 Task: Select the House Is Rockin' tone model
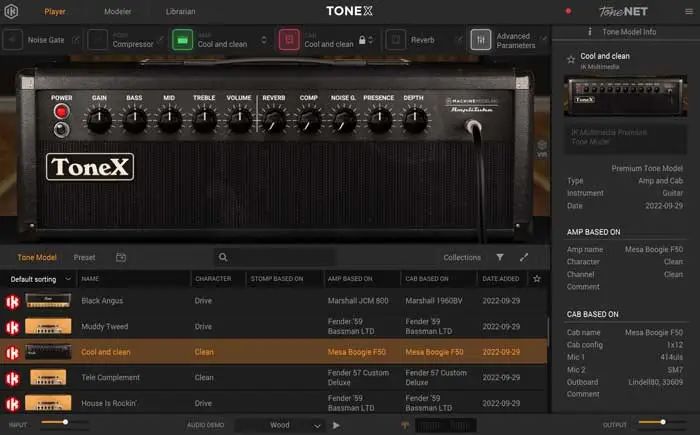click(273, 403)
